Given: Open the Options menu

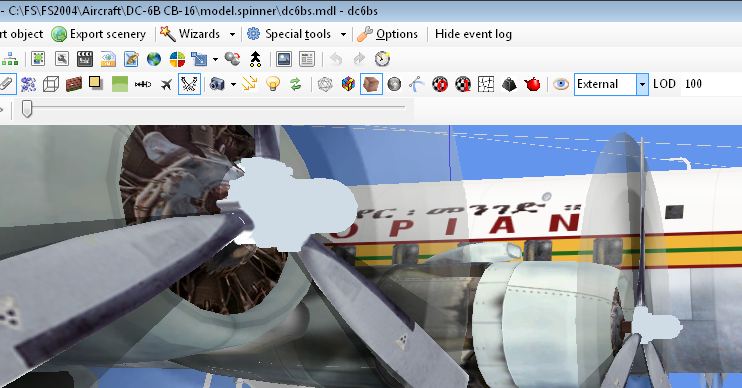Looking at the screenshot, I should 388,34.
